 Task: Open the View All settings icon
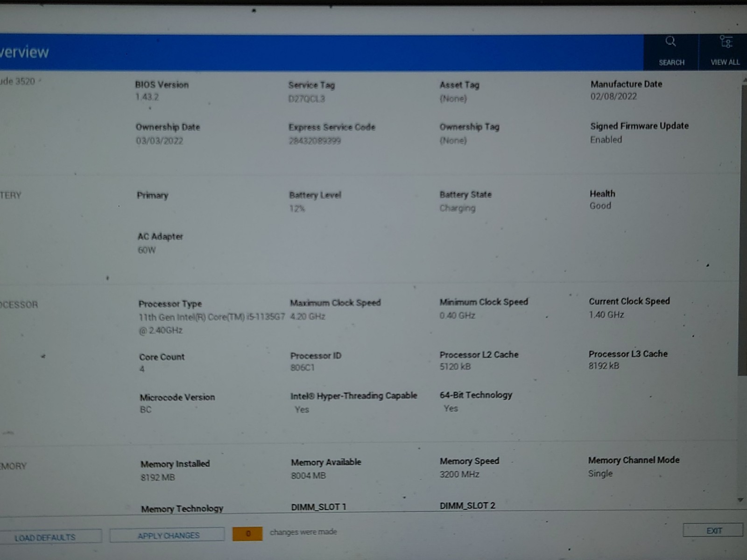coord(726,42)
